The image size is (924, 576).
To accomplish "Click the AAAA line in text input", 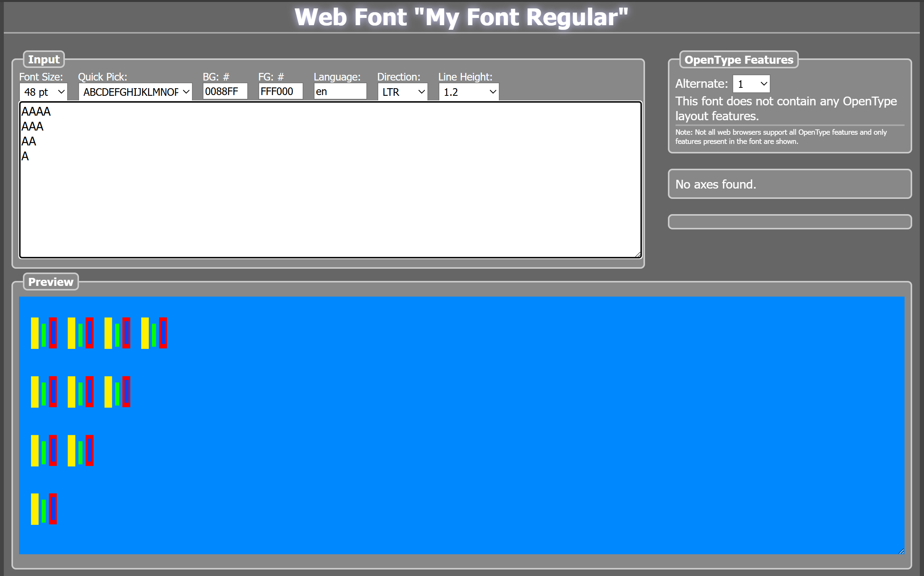I will [x=36, y=111].
